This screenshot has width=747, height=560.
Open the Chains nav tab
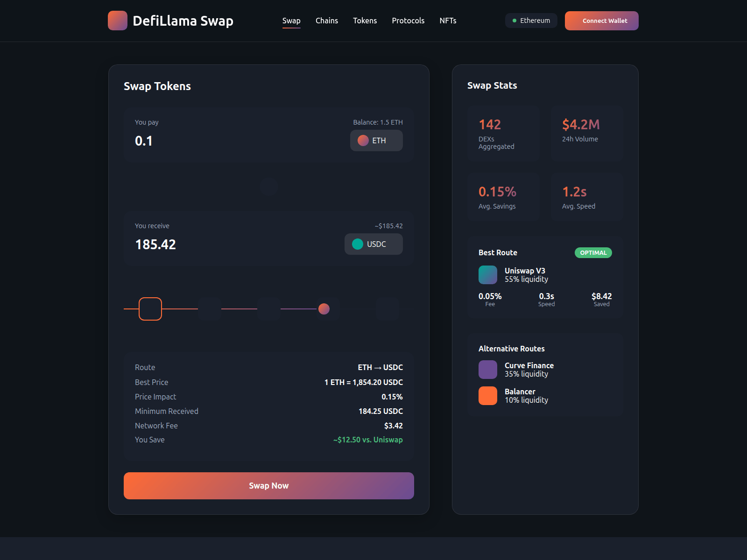click(x=327, y=21)
